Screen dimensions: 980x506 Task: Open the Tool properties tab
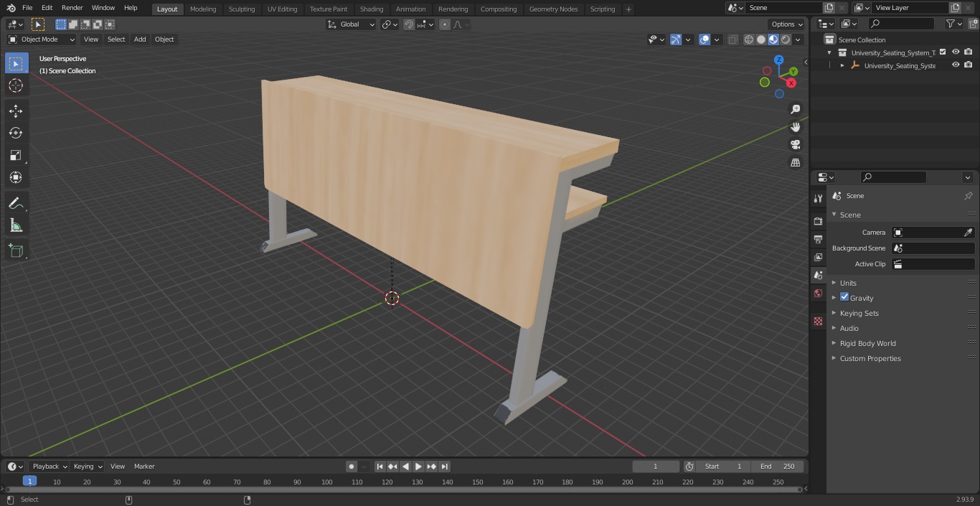[818, 199]
